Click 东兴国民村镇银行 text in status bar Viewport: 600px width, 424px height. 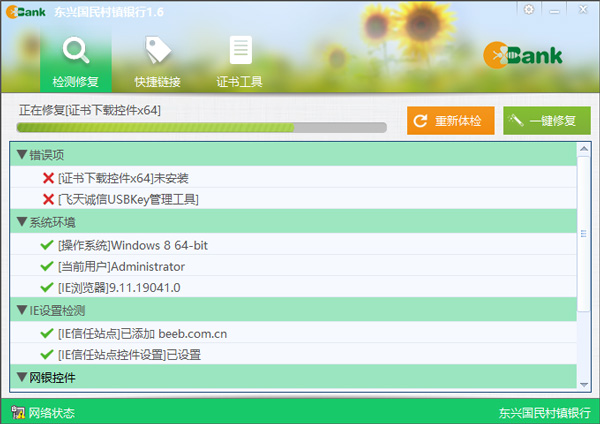545,413
